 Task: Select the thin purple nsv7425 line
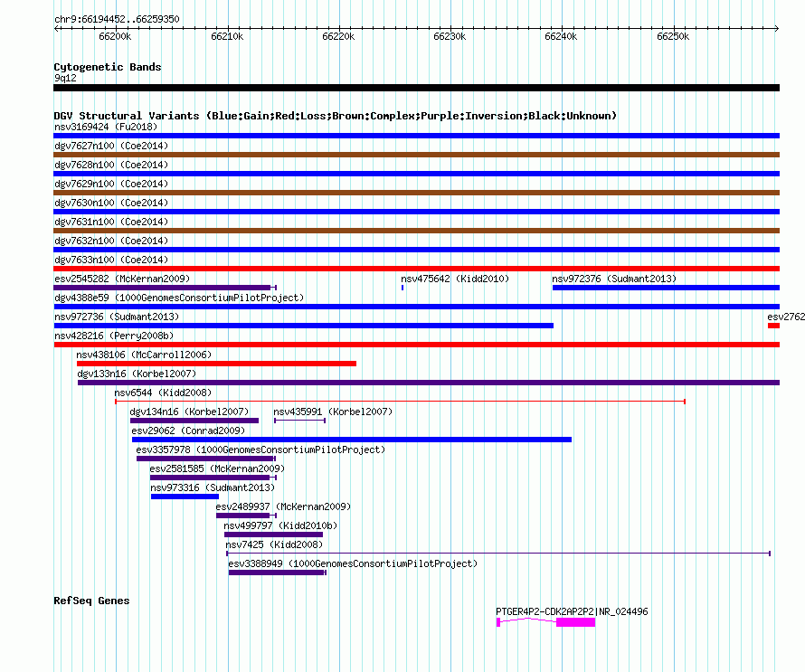498,554
